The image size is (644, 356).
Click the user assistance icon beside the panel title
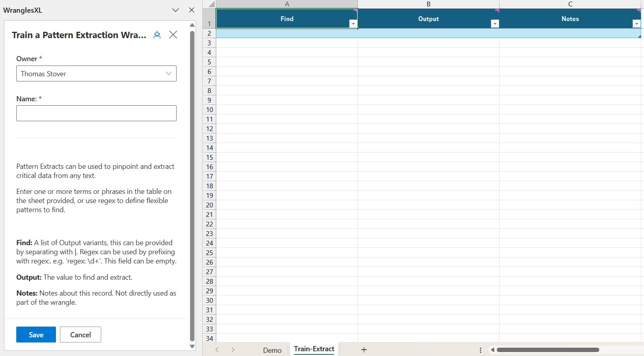click(x=157, y=35)
